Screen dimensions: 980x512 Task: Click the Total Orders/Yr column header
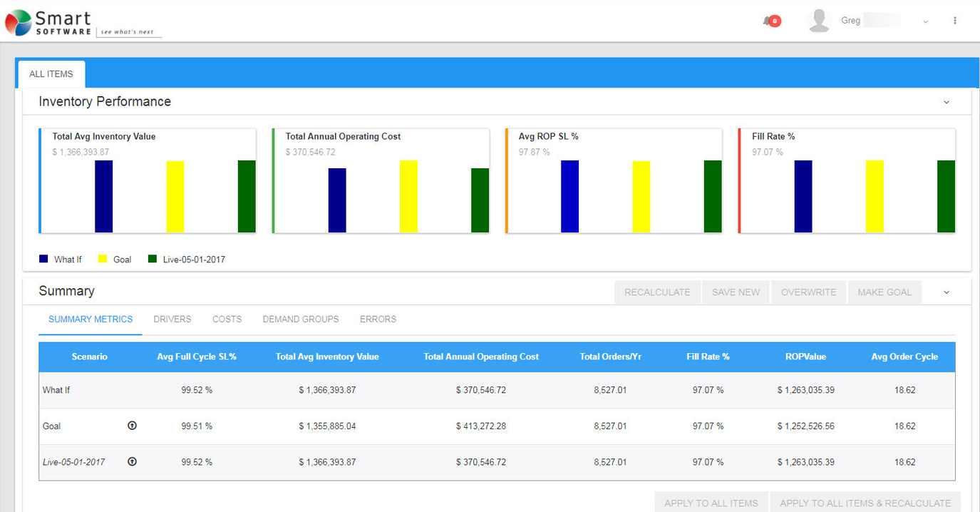pos(611,357)
